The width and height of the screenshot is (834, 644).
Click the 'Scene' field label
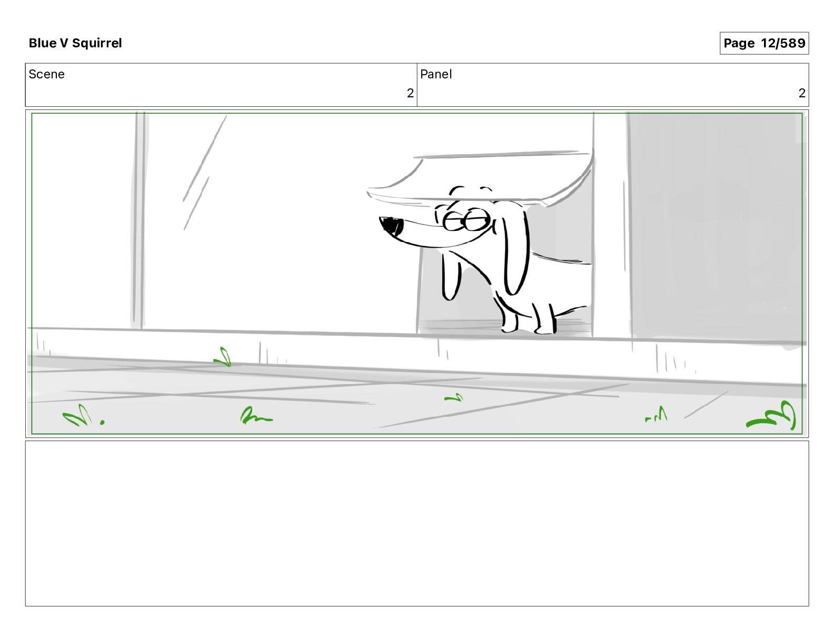[x=46, y=74]
